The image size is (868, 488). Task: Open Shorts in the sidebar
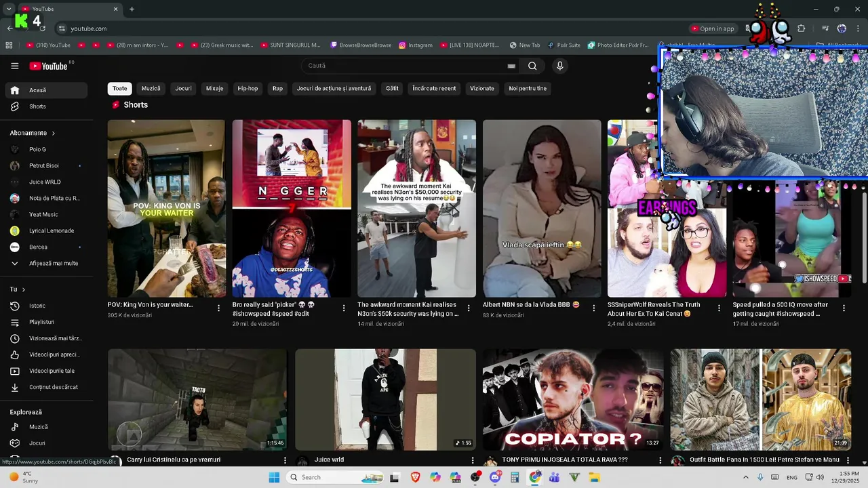tap(46, 106)
